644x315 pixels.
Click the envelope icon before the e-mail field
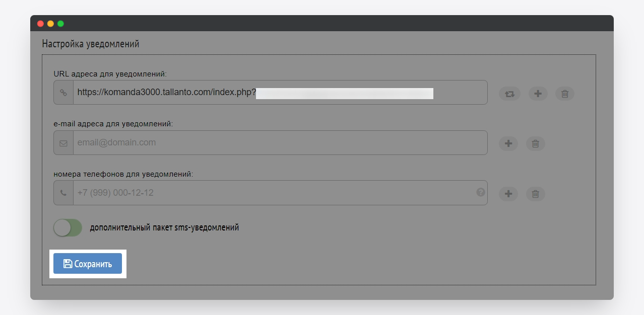(x=63, y=143)
